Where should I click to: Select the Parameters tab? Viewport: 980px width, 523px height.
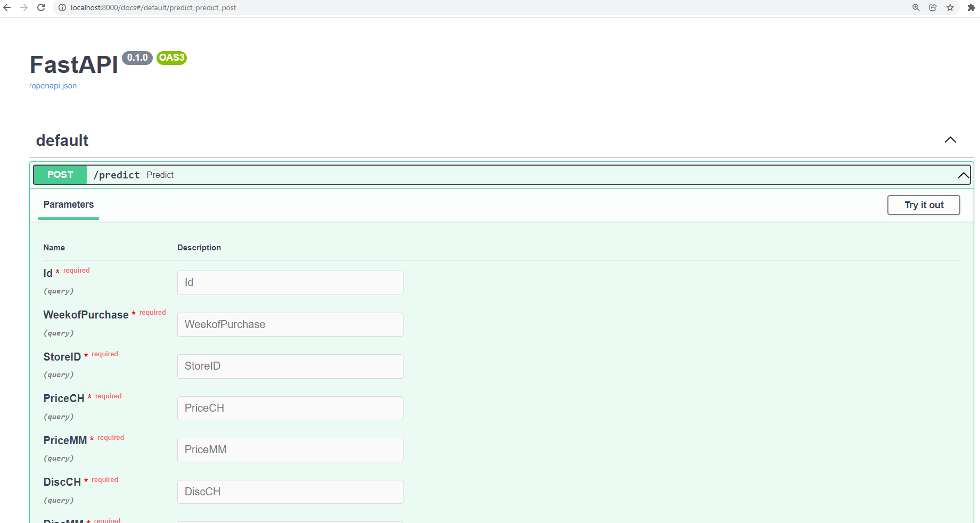point(69,205)
